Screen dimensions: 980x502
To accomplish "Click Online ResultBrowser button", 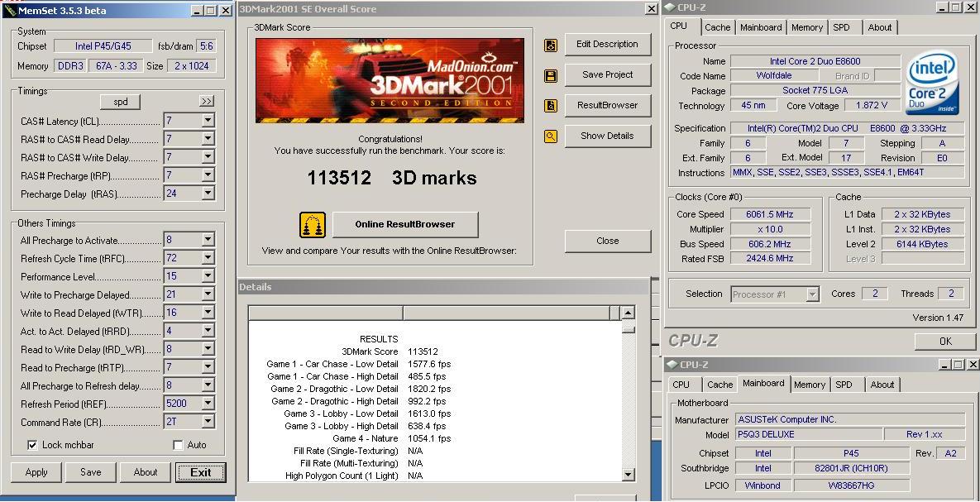I will click(405, 225).
